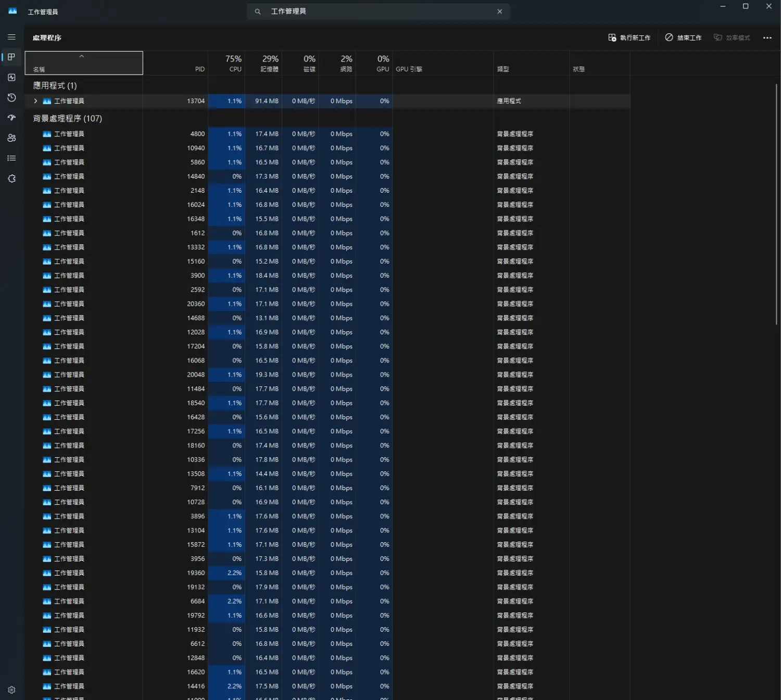Image resolution: width=781 pixels, height=700 pixels.
Task: Click the vertical scrollbar of process list
Action: (776, 204)
